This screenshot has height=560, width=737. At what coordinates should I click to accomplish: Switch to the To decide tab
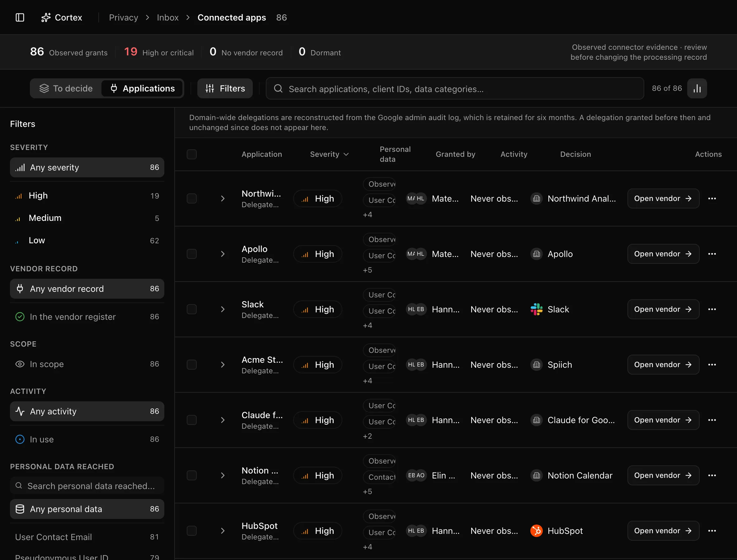(66, 88)
